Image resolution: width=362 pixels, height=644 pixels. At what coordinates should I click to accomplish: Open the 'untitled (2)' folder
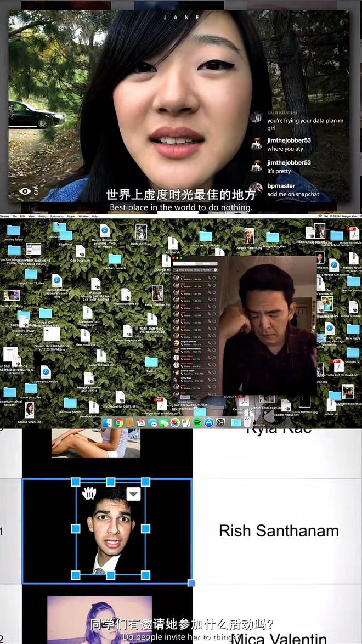coord(353,352)
